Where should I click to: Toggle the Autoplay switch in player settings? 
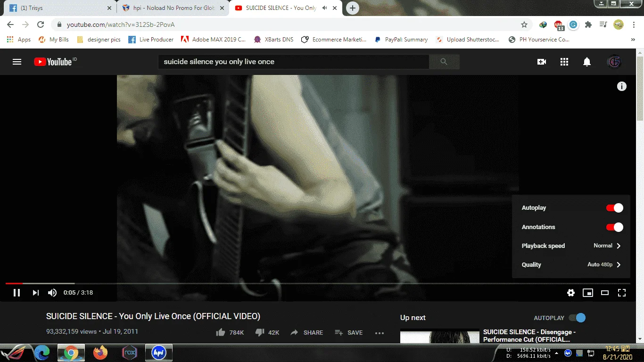[x=614, y=208]
